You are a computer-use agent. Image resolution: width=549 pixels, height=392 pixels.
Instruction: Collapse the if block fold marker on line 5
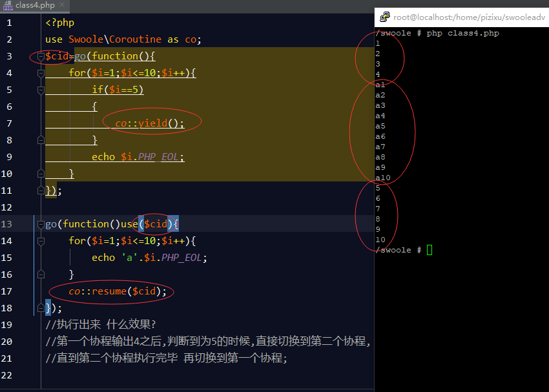(41, 90)
